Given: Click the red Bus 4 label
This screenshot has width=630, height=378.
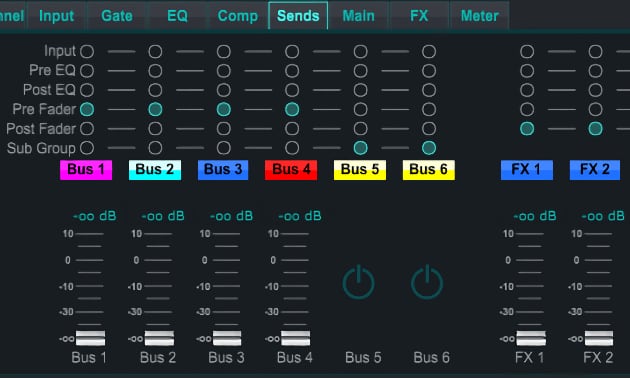Looking at the screenshot, I should (291, 170).
